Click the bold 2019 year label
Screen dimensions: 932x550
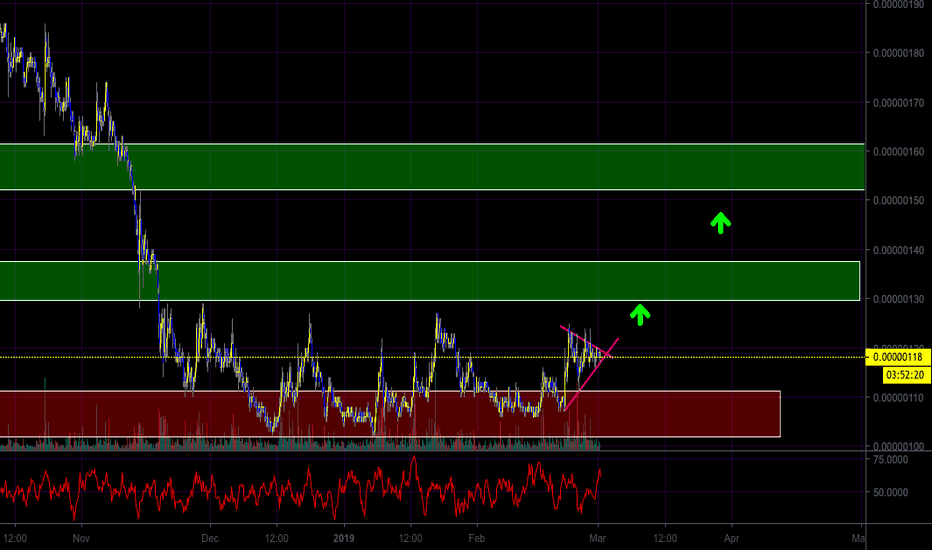point(344,539)
